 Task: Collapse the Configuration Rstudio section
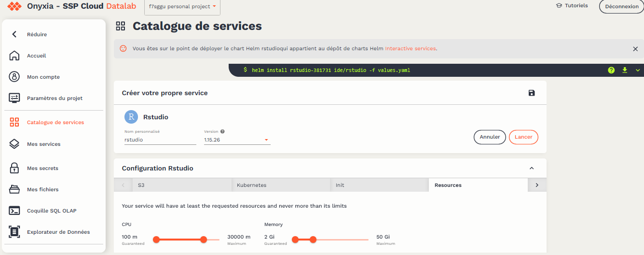(532, 168)
